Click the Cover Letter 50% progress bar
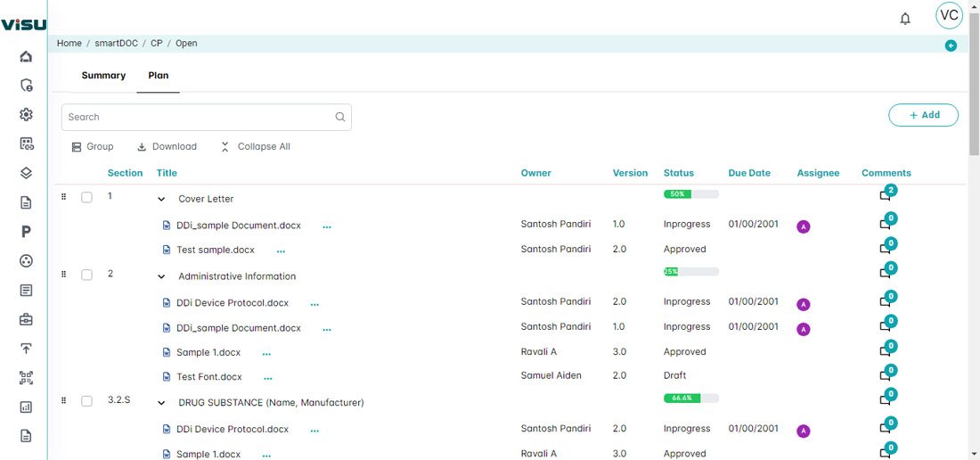This screenshot has height=460, width=980. point(690,194)
